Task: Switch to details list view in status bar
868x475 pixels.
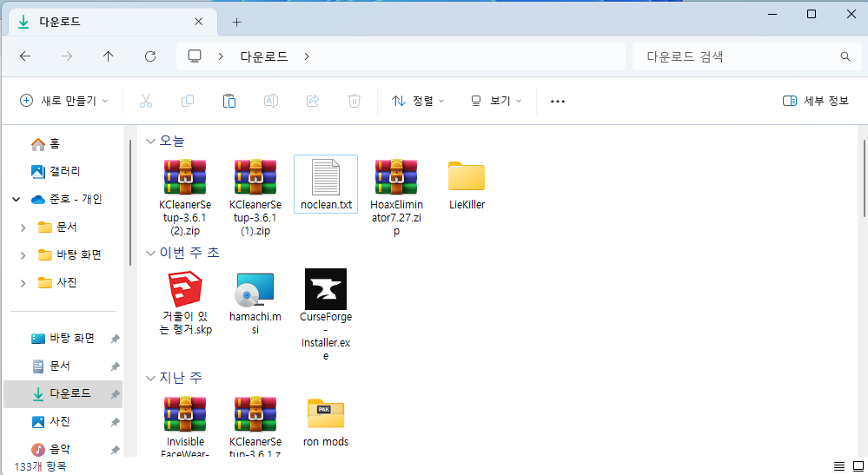Action: pyautogui.click(x=838, y=466)
